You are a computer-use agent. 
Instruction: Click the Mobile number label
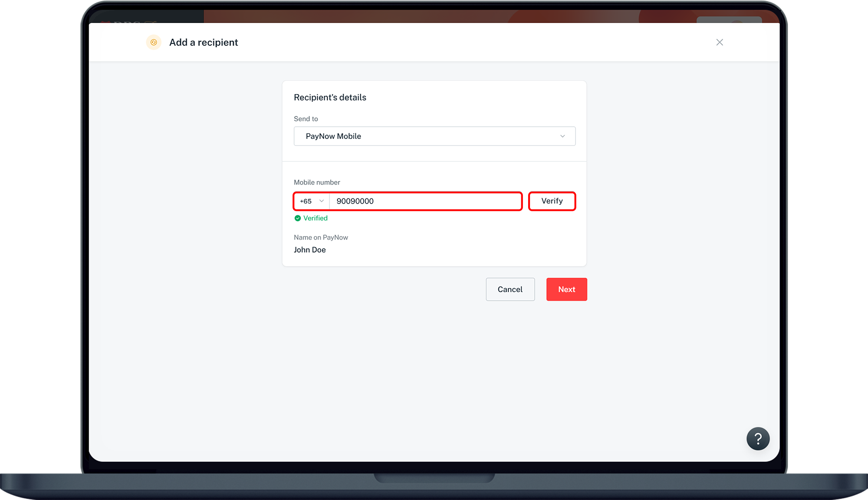pyautogui.click(x=317, y=183)
